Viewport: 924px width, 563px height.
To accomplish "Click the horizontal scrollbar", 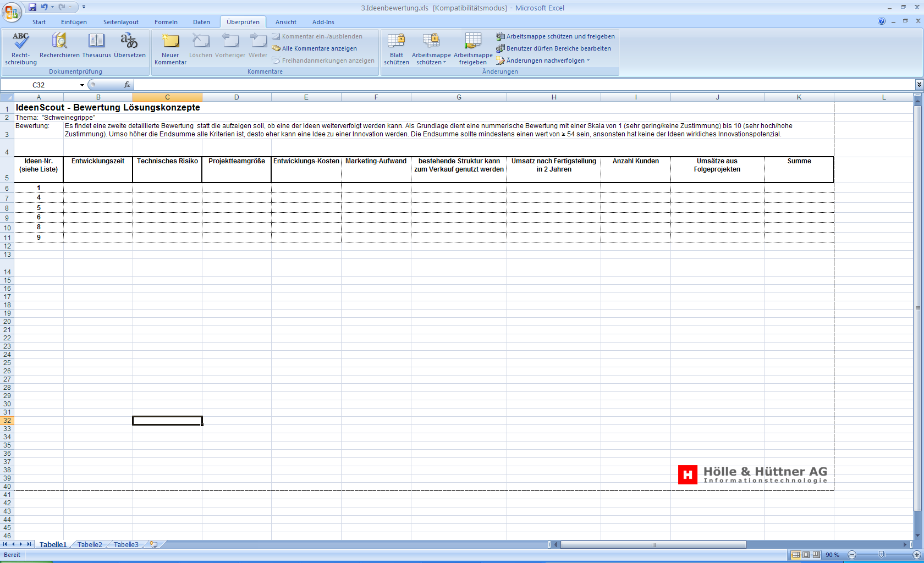I will click(x=653, y=545).
